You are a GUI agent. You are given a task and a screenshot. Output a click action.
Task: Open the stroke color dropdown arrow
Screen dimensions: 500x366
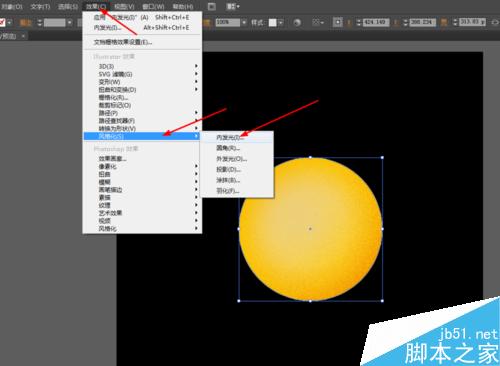[x=9, y=23]
